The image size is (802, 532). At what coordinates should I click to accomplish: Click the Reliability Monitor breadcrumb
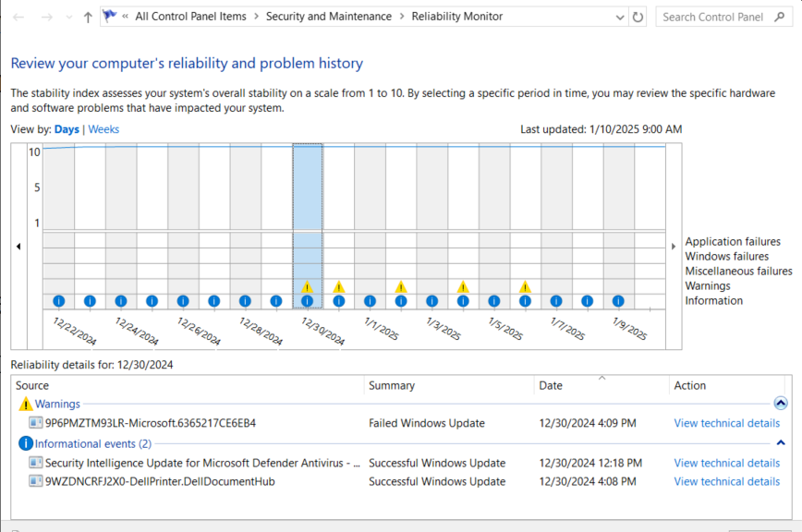456,17
